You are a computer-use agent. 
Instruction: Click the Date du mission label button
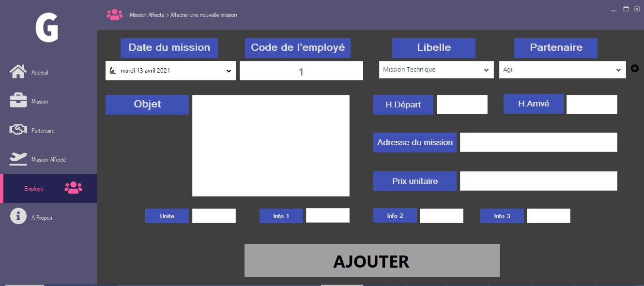tap(169, 48)
